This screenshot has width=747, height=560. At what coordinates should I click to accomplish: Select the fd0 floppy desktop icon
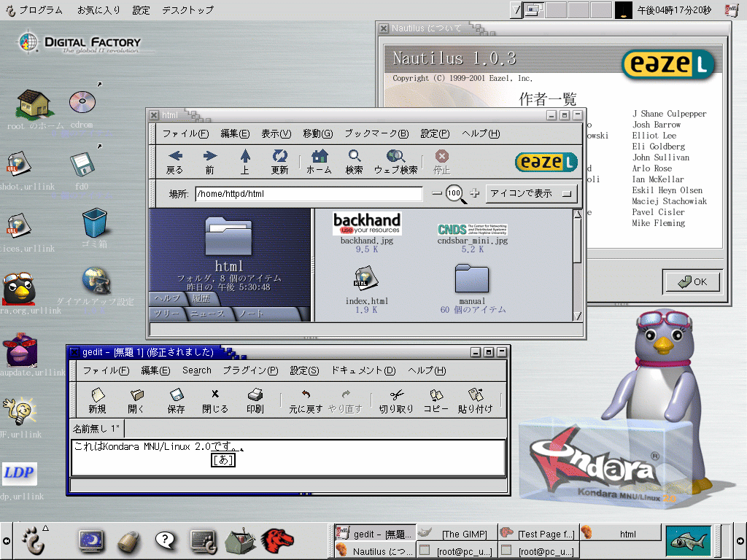coord(82,164)
